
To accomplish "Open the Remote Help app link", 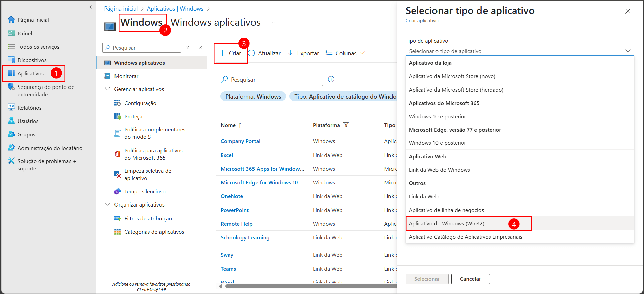I will (236, 224).
